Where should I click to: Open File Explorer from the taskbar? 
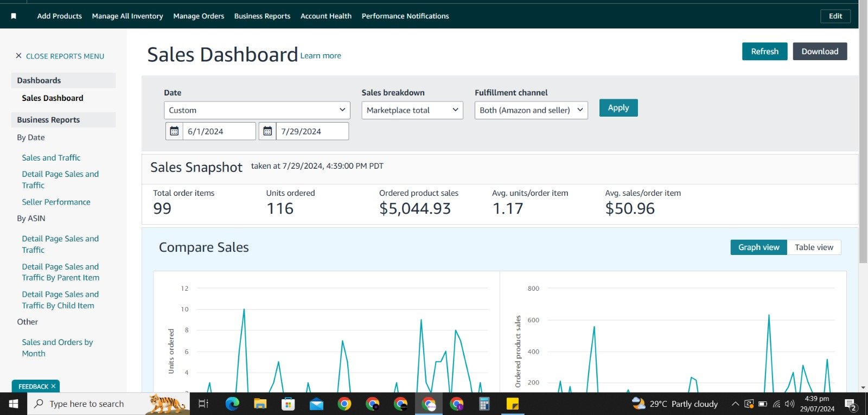point(260,404)
